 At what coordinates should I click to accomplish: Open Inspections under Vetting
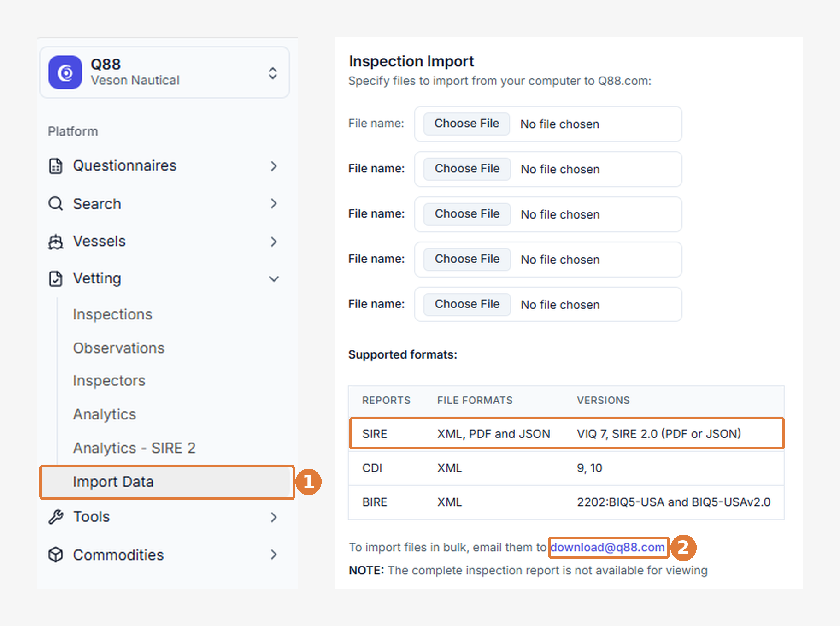click(112, 314)
